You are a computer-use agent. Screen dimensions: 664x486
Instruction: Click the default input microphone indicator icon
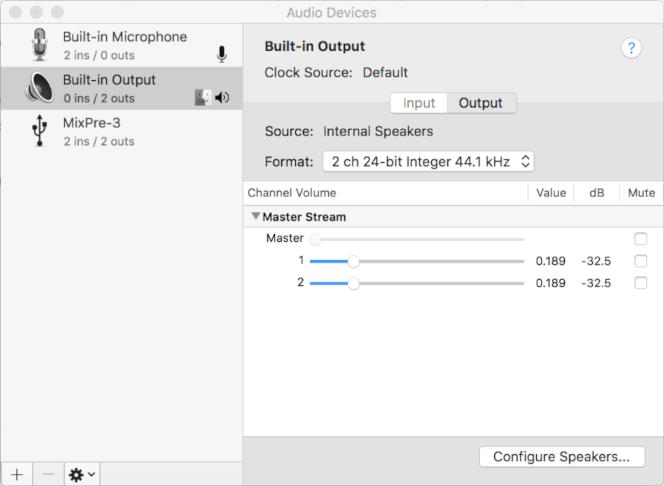pos(222,54)
